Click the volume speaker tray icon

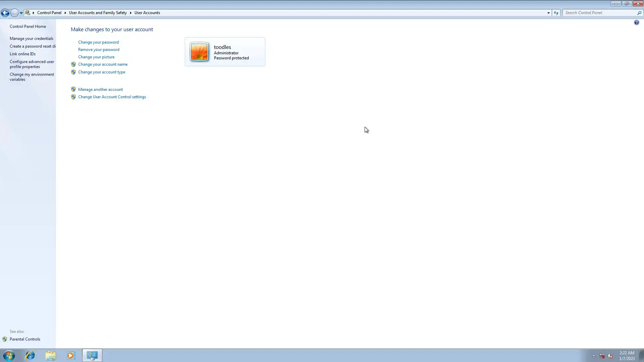pyautogui.click(x=610, y=356)
